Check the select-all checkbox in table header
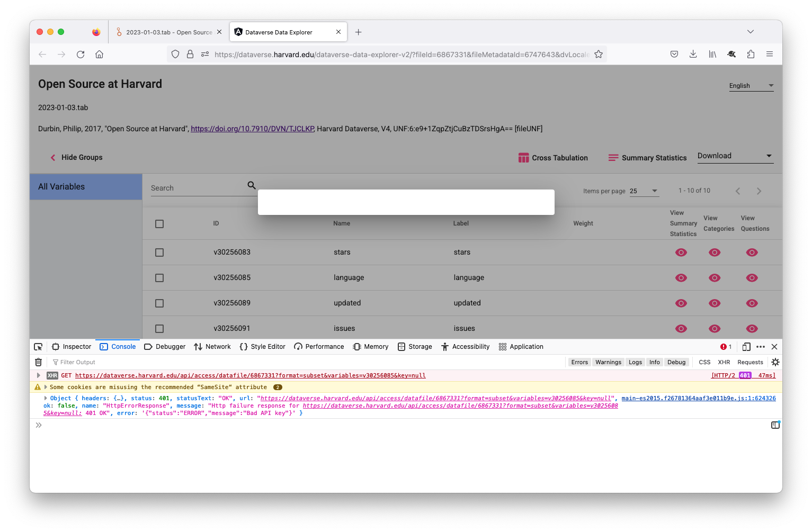This screenshot has width=812, height=532. click(159, 223)
